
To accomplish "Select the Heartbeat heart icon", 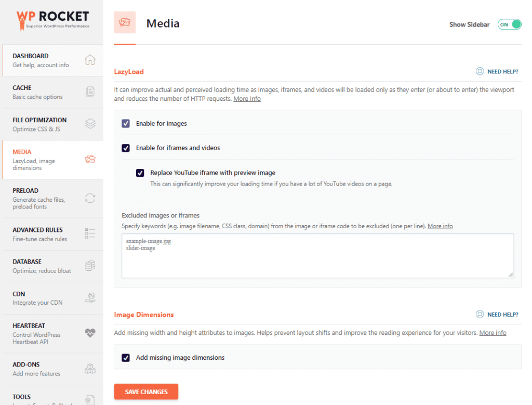I will (89, 333).
